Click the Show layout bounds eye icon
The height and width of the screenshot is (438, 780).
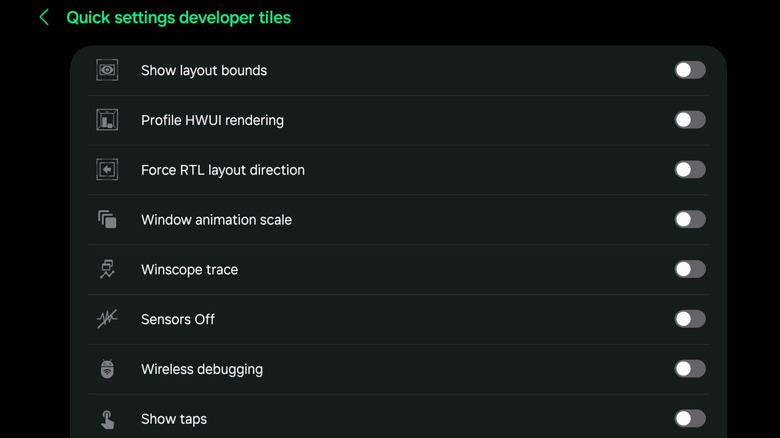tap(107, 70)
